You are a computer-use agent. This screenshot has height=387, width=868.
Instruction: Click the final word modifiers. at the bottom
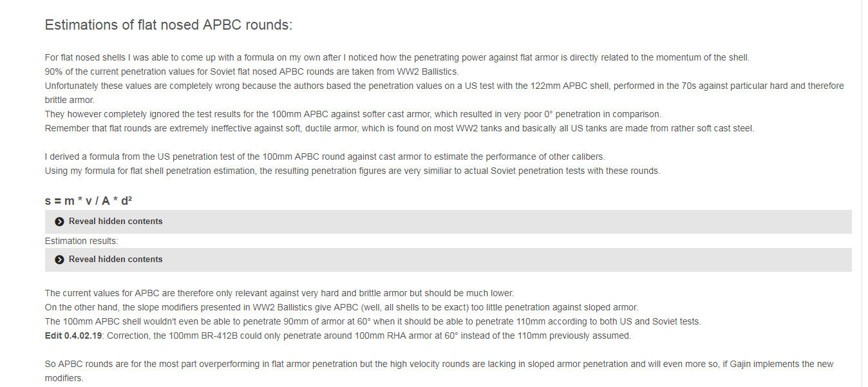click(x=64, y=378)
